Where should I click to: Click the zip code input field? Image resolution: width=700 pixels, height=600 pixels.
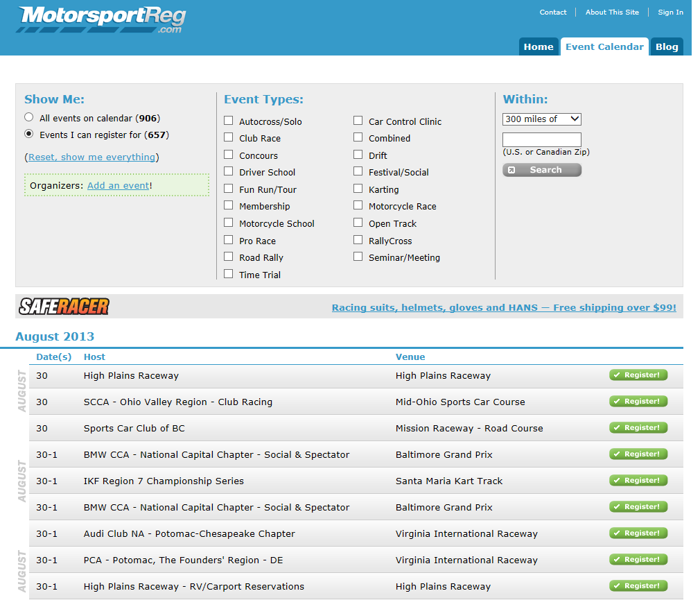point(542,140)
